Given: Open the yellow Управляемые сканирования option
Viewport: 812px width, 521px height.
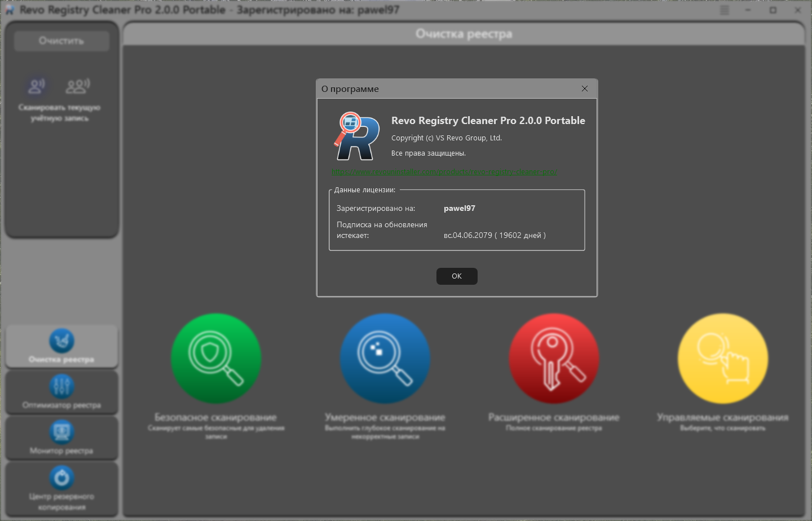Looking at the screenshot, I should (722, 359).
